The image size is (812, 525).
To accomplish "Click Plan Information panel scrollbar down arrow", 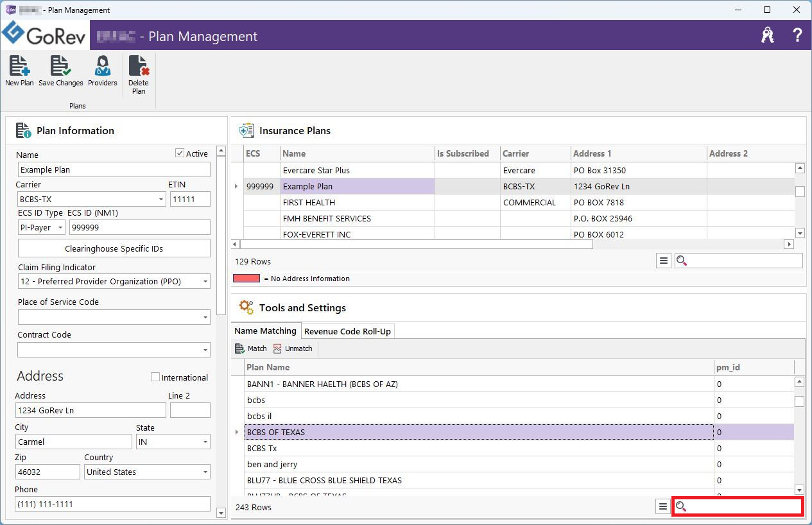I will [x=221, y=513].
